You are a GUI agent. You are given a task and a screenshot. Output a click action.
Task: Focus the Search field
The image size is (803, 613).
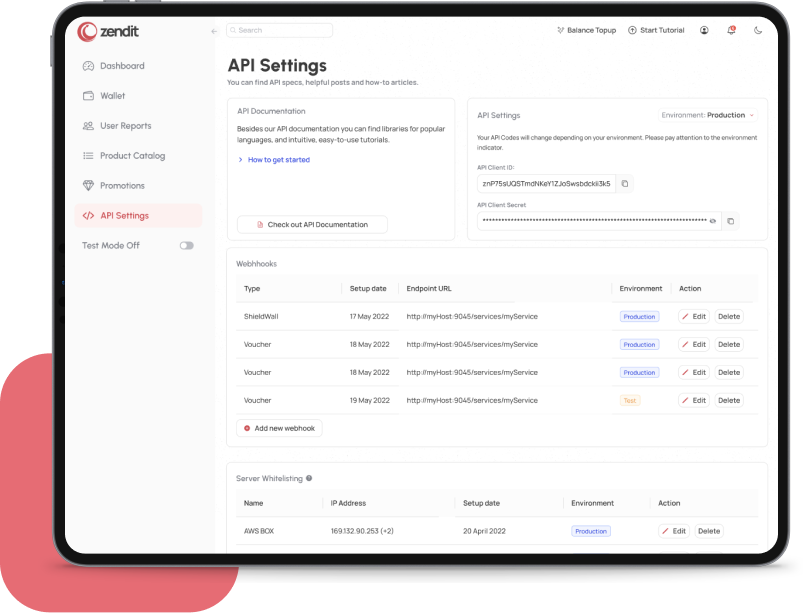tap(280, 30)
